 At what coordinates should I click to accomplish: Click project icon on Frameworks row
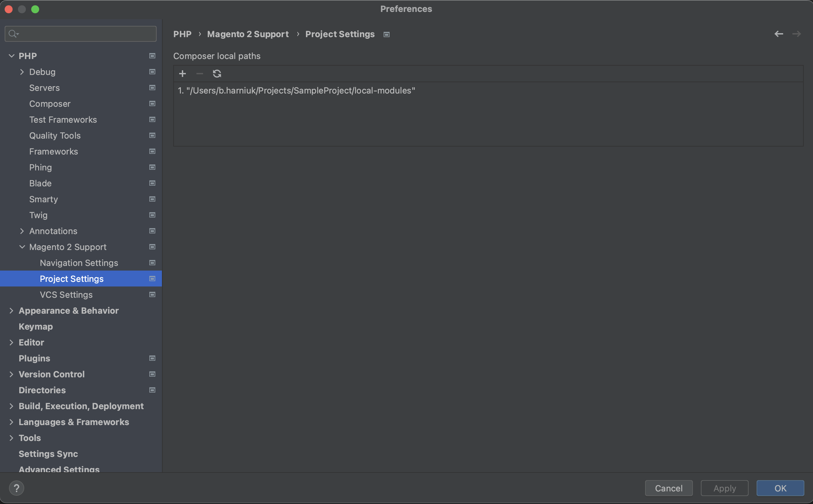coord(152,151)
